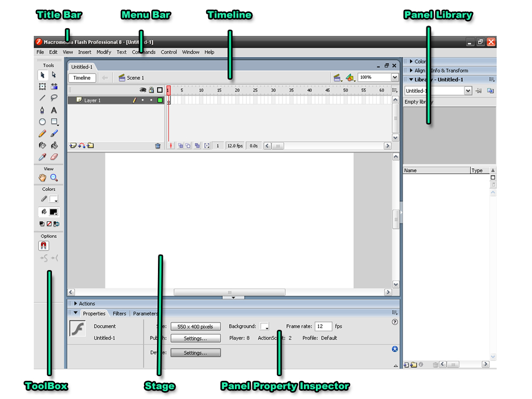Select the black arrow Selection tool
Image resolution: width=532 pixels, height=399 pixels.
[x=43, y=75]
